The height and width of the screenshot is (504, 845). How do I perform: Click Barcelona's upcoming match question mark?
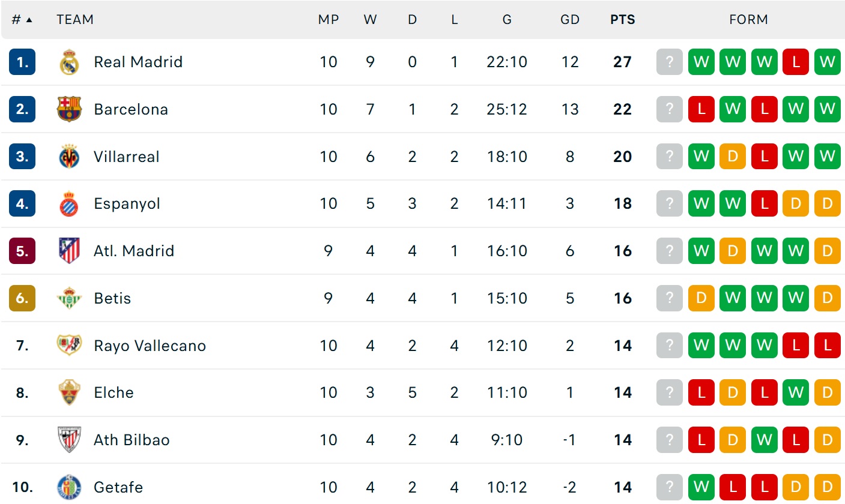[670, 109]
